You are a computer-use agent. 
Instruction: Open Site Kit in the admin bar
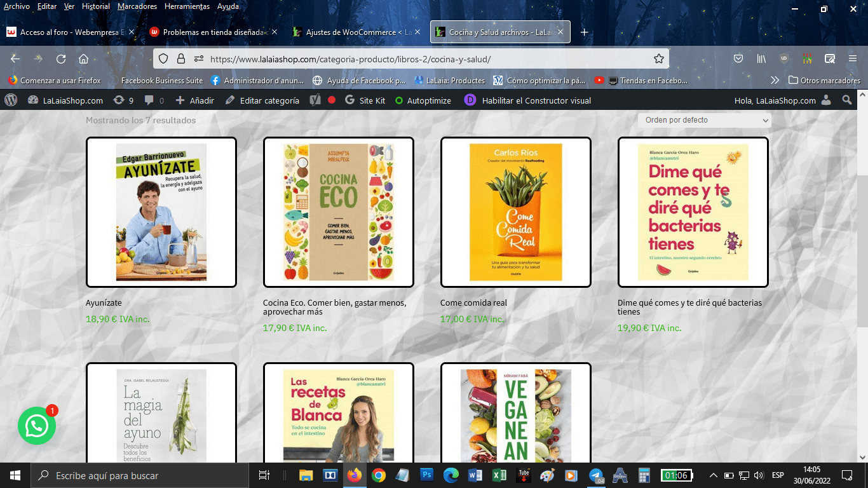(x=365, y=100)
